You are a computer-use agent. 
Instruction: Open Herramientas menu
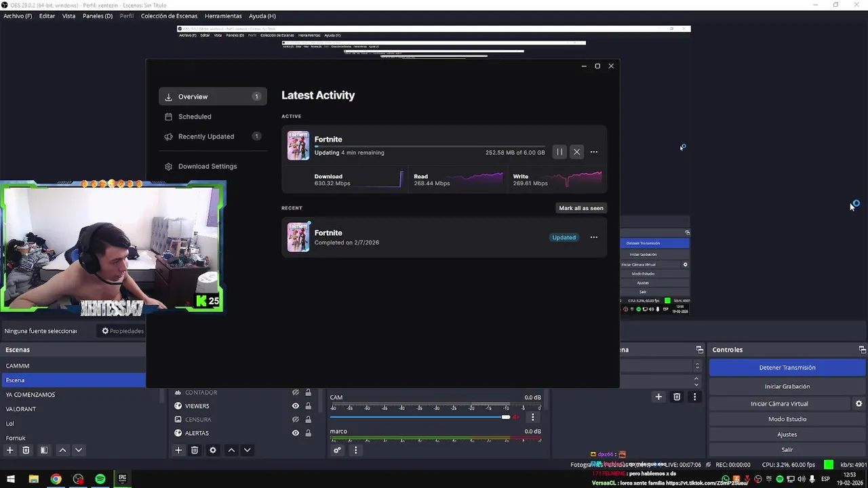[223, 16]
